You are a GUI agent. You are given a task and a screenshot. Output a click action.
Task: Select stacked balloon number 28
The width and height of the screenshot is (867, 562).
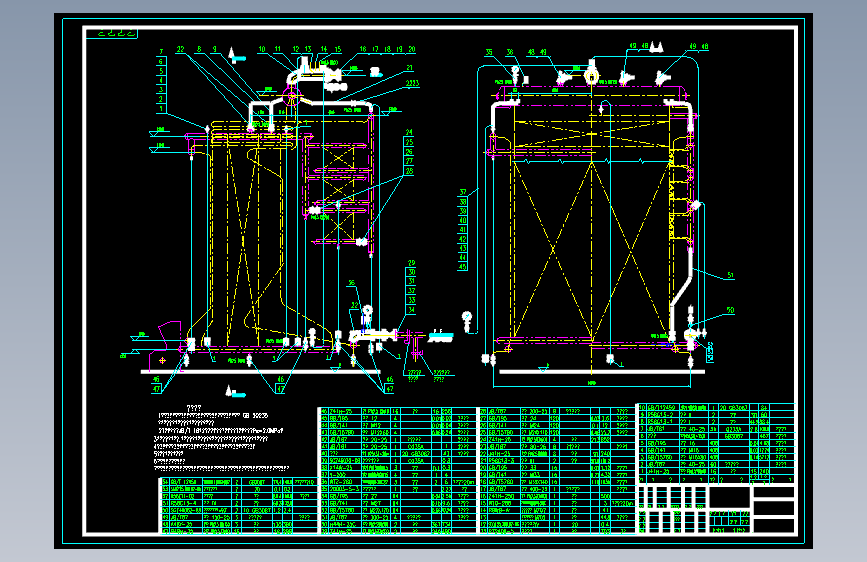pos(409,171)
